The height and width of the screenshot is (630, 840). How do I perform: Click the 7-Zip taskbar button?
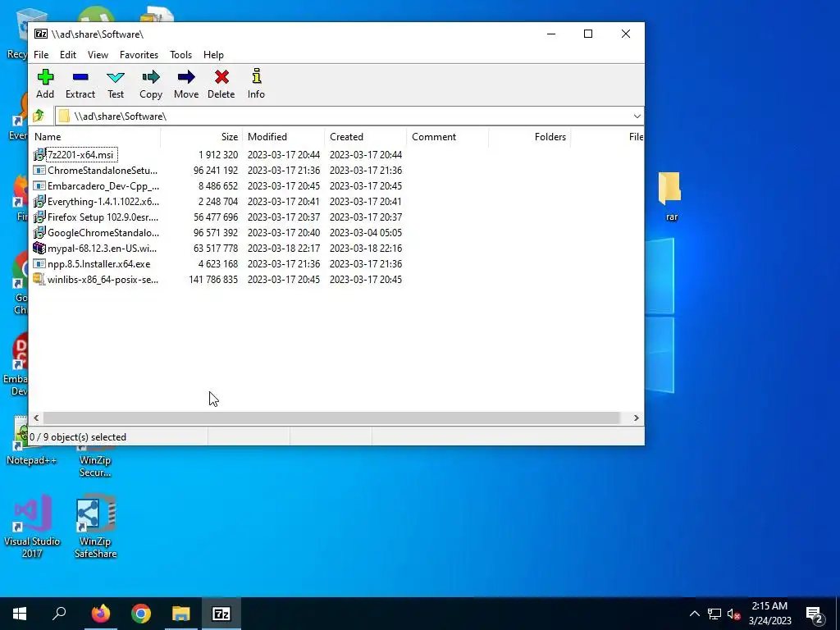pos(221,614)
